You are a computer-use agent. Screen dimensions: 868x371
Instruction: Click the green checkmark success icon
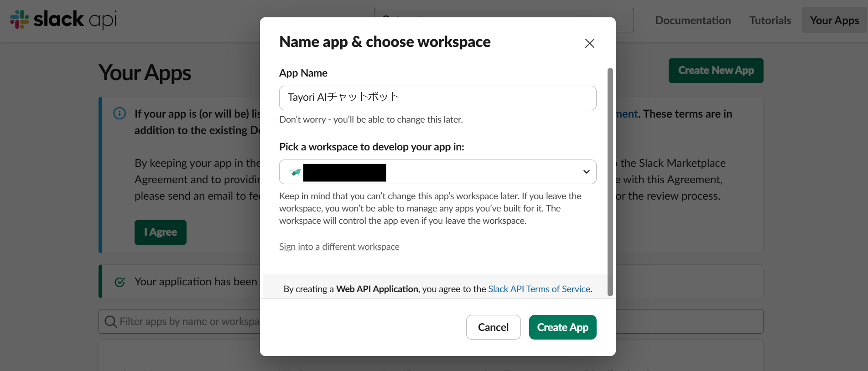[x=120, y=282]
